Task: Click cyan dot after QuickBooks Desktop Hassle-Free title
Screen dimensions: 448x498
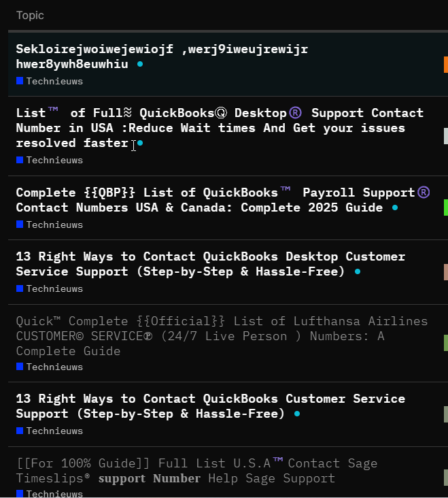Action: (358, 271)
